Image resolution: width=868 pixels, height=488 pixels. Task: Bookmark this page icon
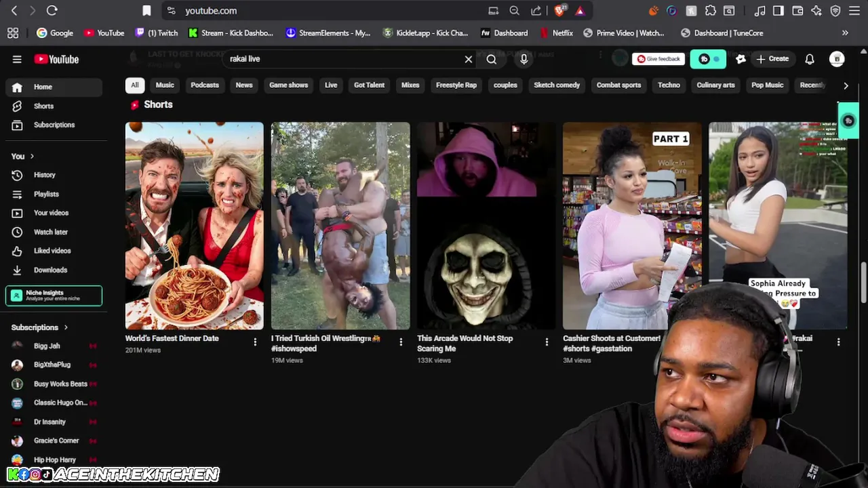[x=146, y=11]
